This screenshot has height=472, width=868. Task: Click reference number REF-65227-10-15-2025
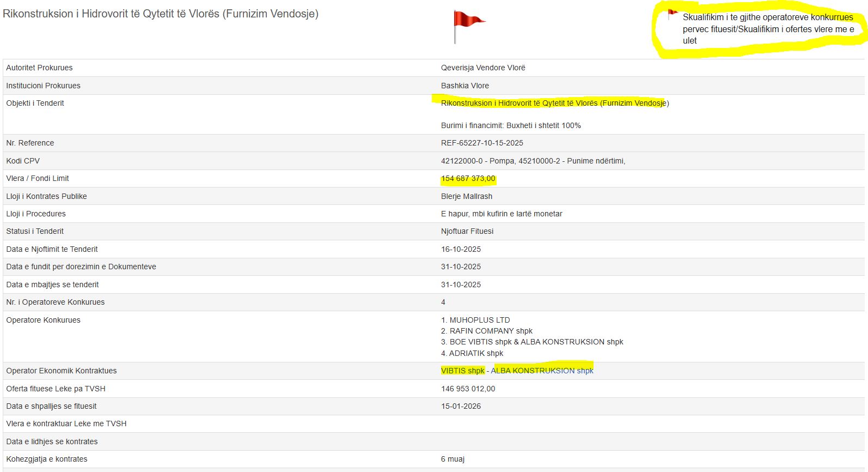click(482, 143)
